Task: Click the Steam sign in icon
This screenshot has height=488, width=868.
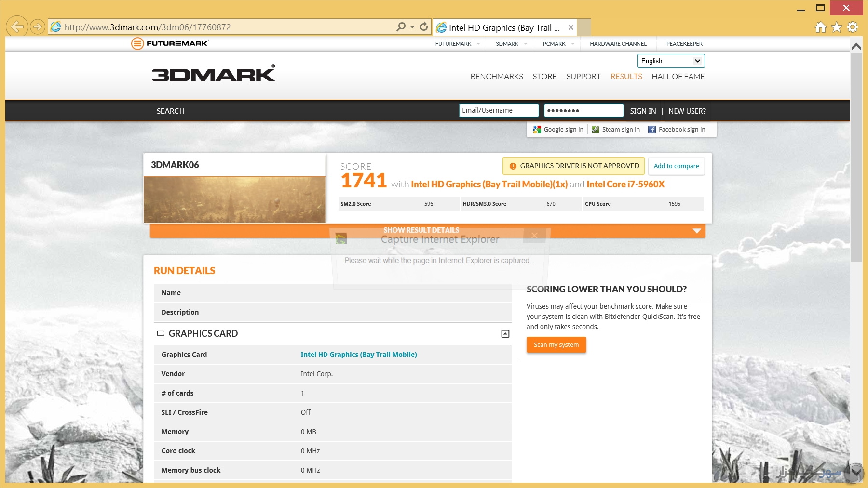Action: coord(596,130)
